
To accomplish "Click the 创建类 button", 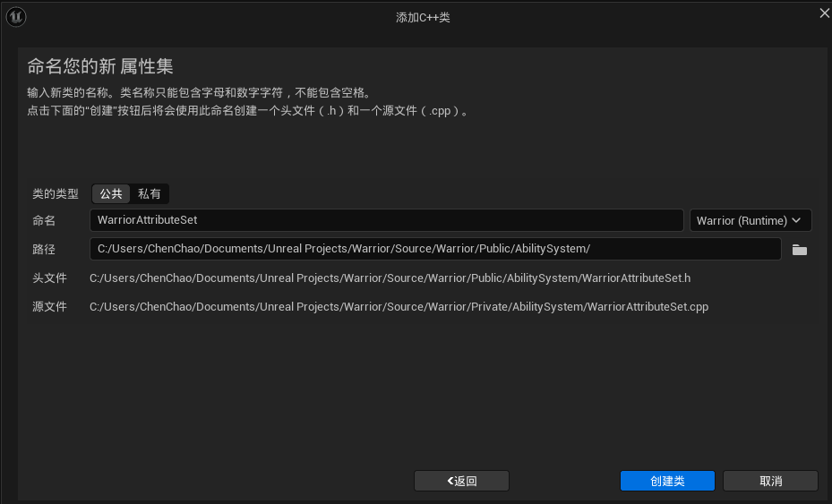I will point(667,481).
